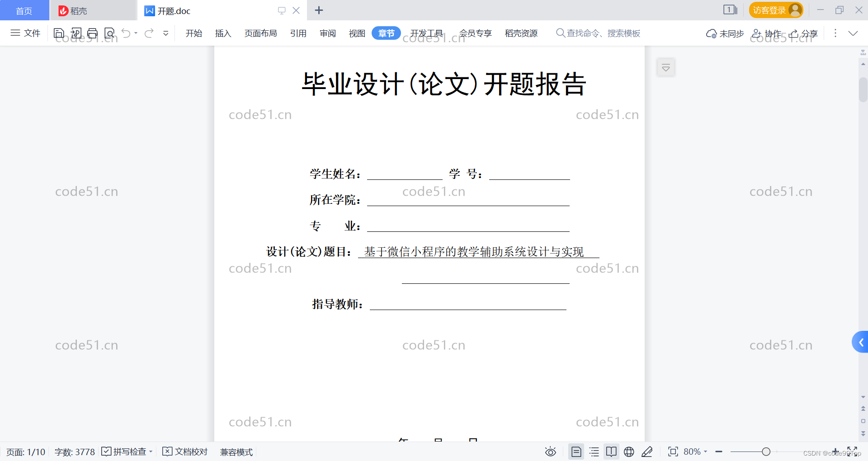
Task: Close the 开题.doc tab
Action: coord(296,10)
